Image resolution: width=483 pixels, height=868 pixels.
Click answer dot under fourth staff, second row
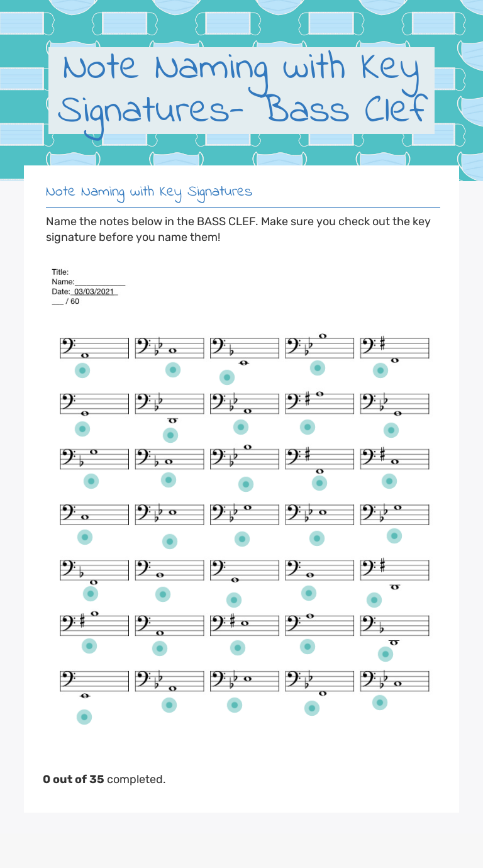tap(307, 427)
